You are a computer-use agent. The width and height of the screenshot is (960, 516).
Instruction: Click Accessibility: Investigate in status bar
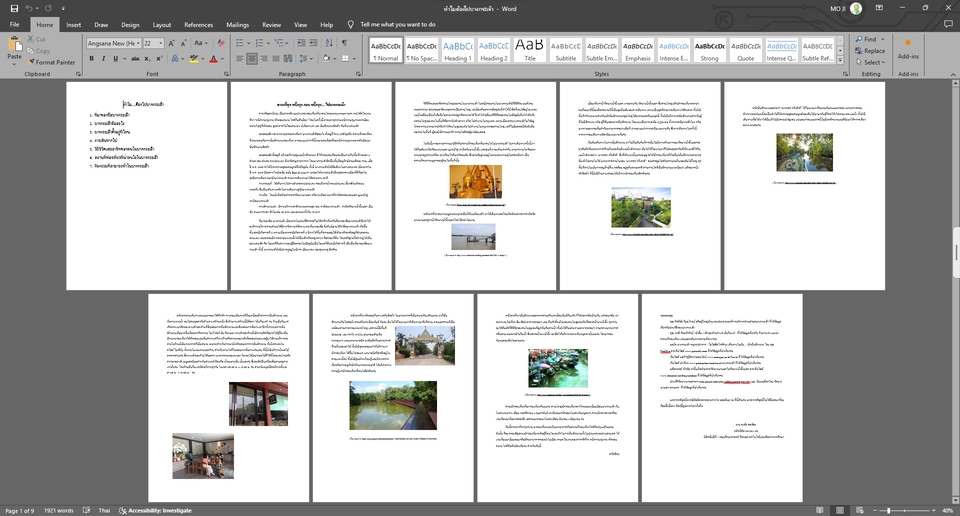click(155, 510)
